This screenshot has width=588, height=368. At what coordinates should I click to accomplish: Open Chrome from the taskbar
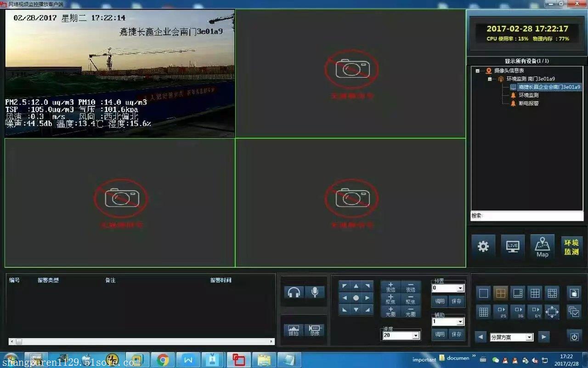point(163,360)
